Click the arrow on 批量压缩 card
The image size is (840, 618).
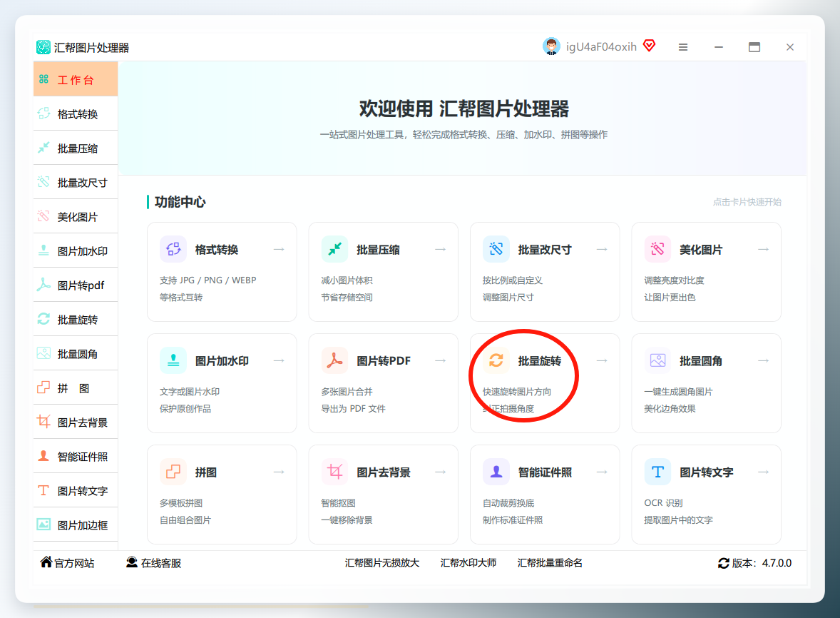pyautogui.click(x=441, y=249)
